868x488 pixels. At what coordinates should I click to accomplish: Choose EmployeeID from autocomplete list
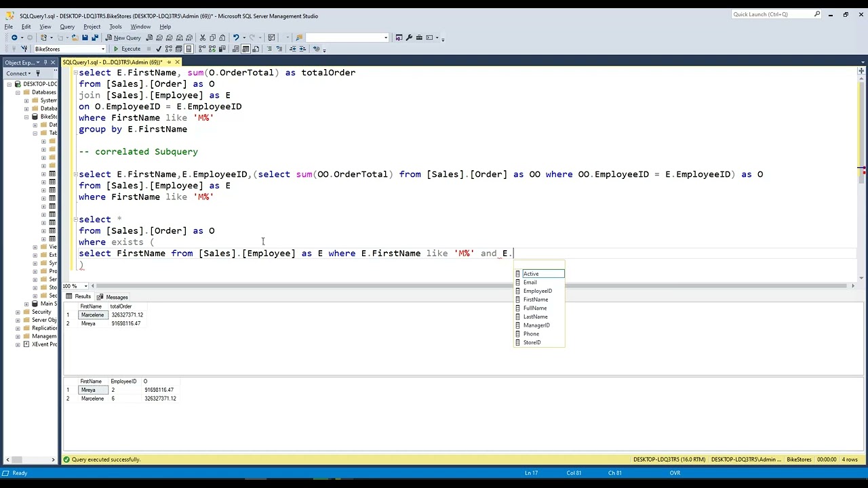[539, 291]
